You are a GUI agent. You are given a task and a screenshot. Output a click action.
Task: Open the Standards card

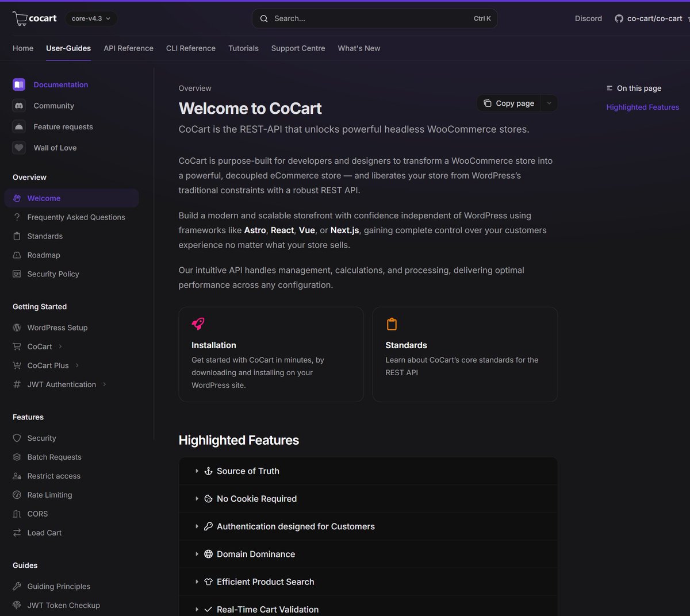pyautogui.click(x=465, y=354)
